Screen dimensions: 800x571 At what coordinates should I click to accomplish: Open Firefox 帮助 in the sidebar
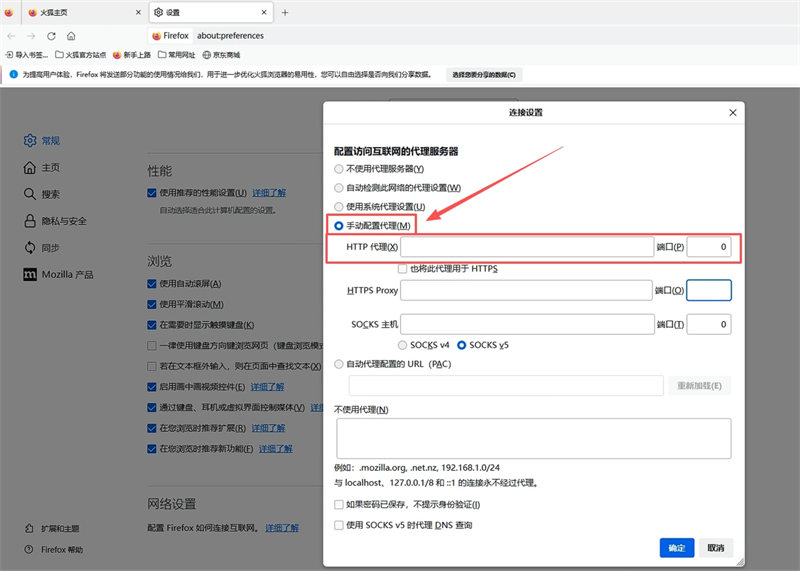54,550
